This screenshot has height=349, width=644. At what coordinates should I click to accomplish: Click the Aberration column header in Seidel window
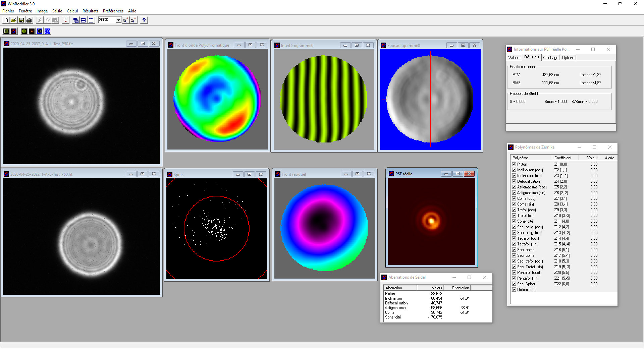[x=400, y=288]
